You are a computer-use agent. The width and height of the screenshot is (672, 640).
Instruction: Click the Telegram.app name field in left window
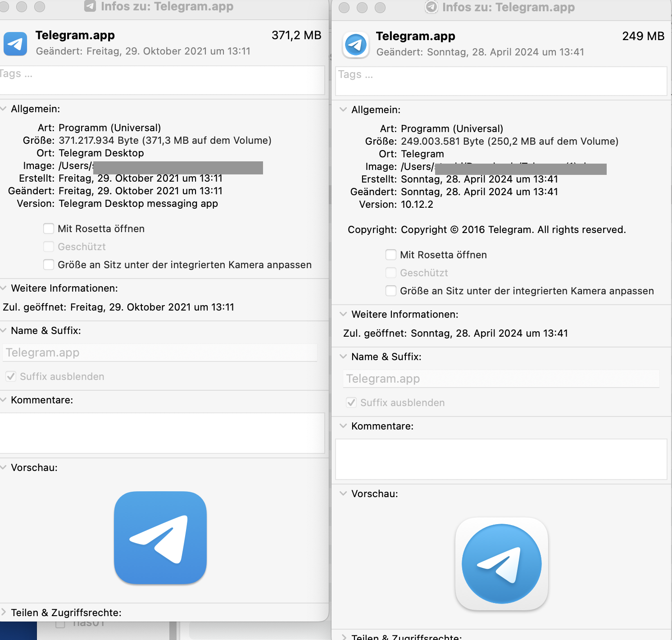(160, 352)
